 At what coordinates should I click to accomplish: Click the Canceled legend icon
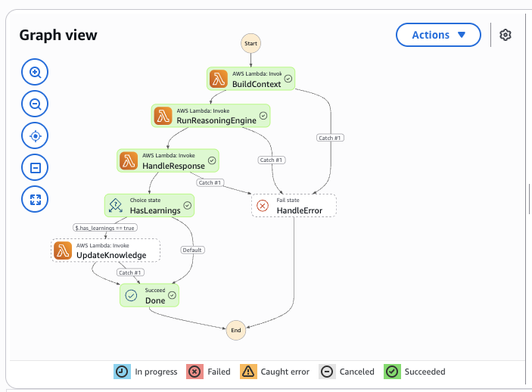click(x=327, y=372)
